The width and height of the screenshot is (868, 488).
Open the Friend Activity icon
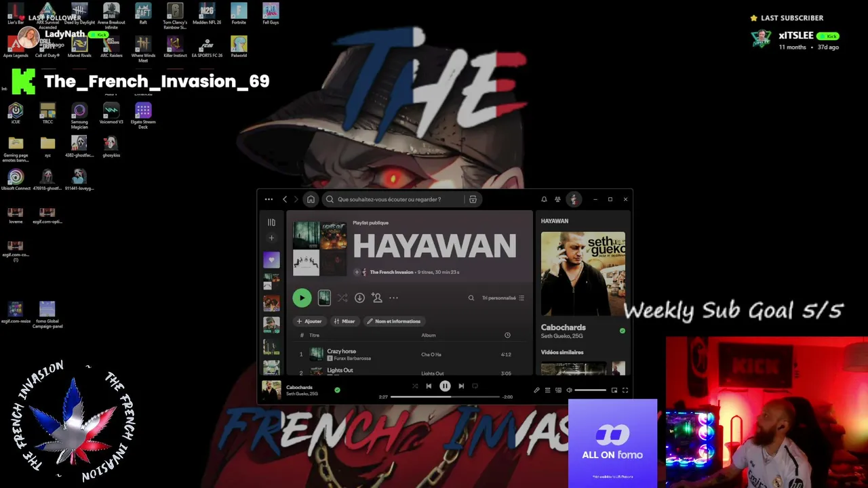pos(557,199)
